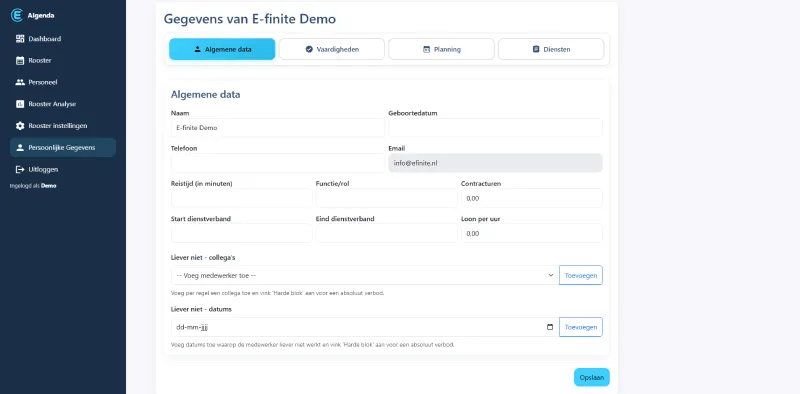Go to Rooster in the sidebar
The height and width of the screenshot is (394, 800).
click(x=63, y=61)
